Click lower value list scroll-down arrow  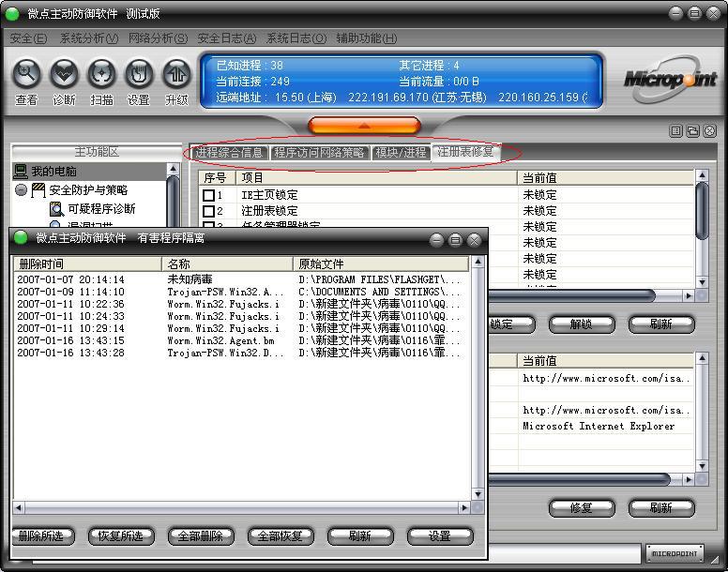click(702, 466)
